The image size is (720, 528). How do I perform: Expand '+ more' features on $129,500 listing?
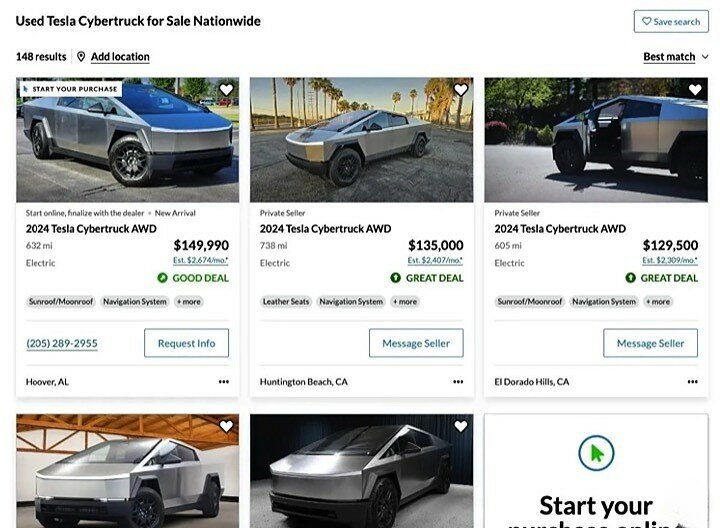657,301
